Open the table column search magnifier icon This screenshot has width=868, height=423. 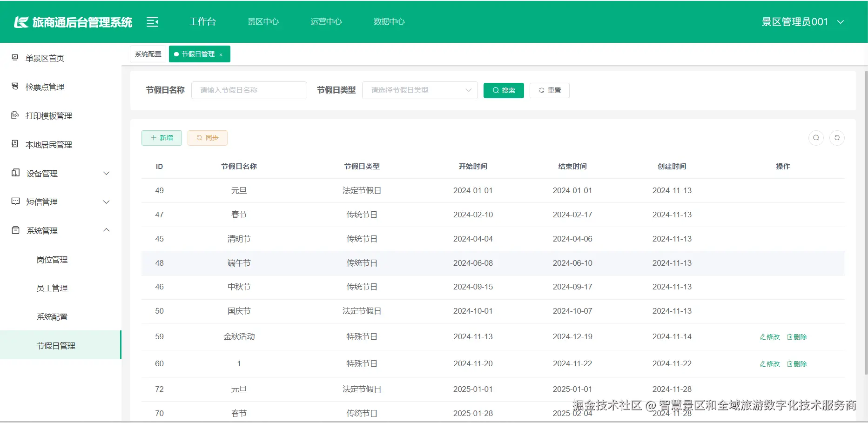[816, 138]
